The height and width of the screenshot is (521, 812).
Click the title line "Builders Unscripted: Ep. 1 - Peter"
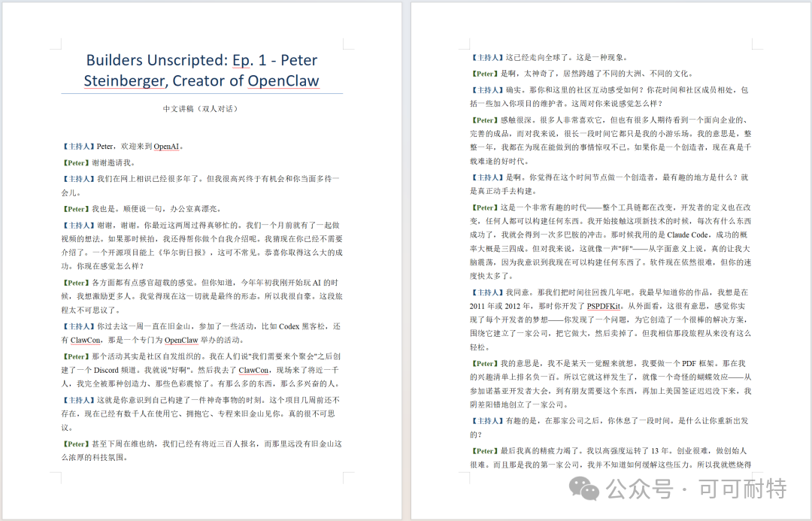(x=201, y=60)
